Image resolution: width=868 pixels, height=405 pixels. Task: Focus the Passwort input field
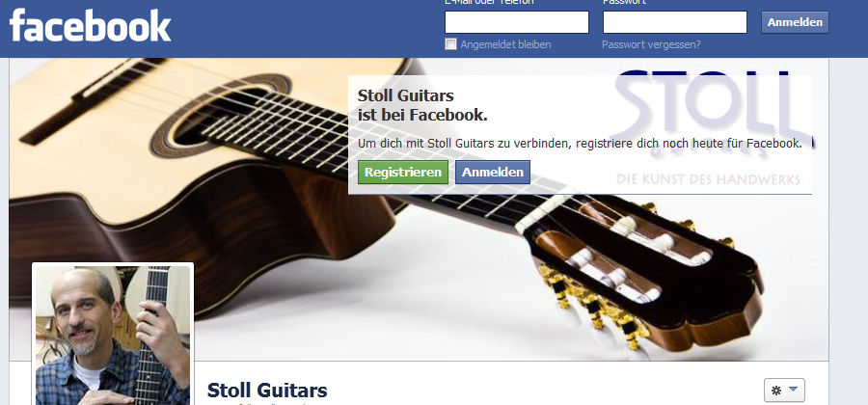675,22
